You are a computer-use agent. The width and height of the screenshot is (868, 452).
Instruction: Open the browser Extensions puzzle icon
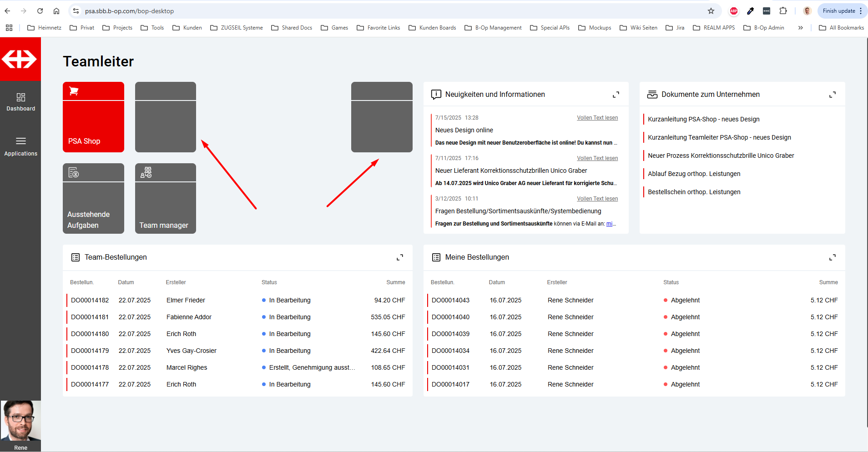pos(783,11)
